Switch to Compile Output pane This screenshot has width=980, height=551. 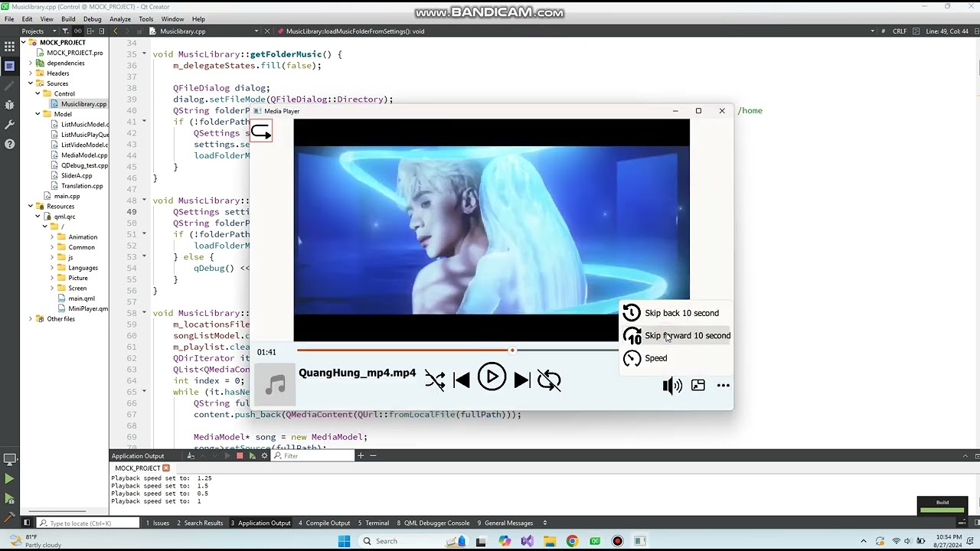click(325, 523)
